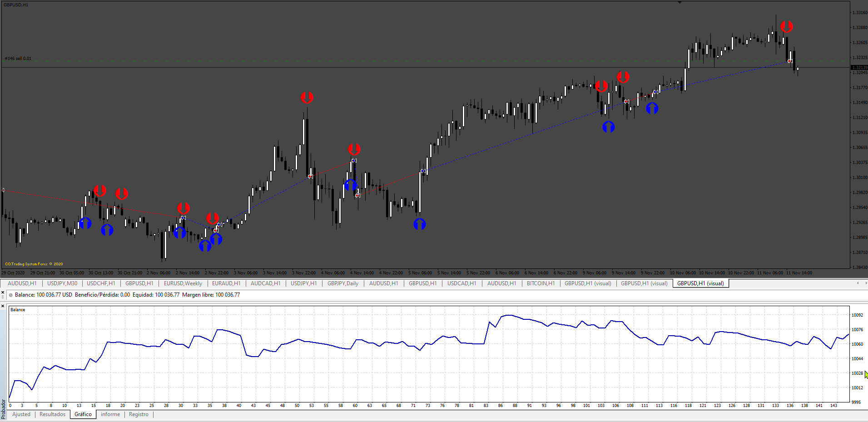Click the '#146 sell 0.01' order label
Screen dimensions: 868x422
18,59
